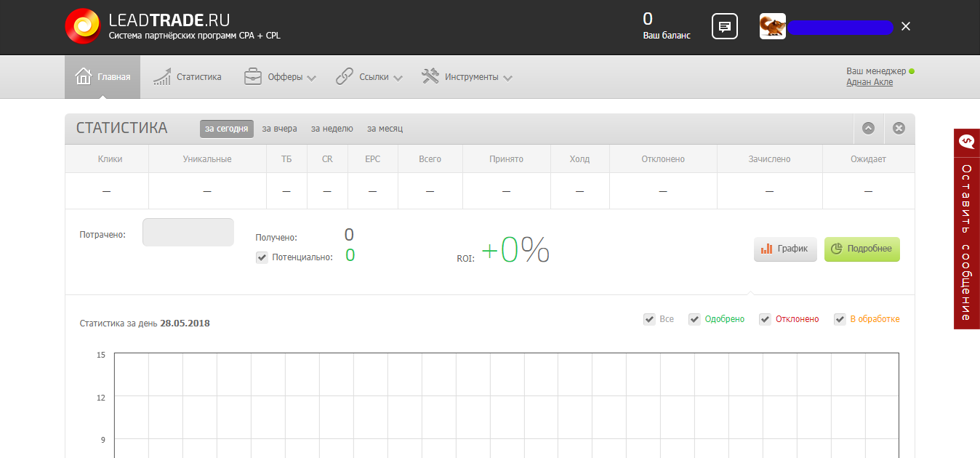Expand the Инструменты dropdown arrow

tap(507, 79)
